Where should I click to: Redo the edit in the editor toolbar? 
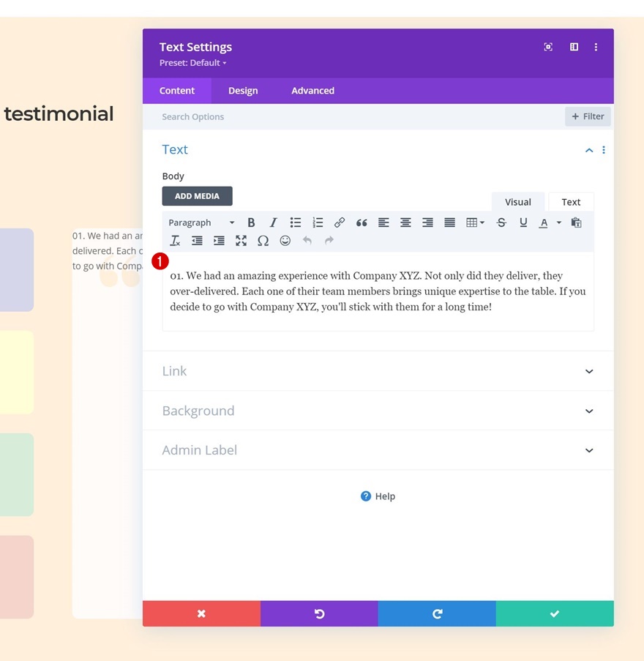329,241
